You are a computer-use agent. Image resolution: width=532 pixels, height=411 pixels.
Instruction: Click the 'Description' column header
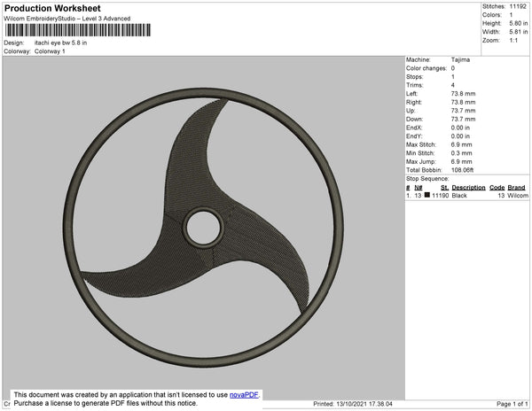point(468,188)
